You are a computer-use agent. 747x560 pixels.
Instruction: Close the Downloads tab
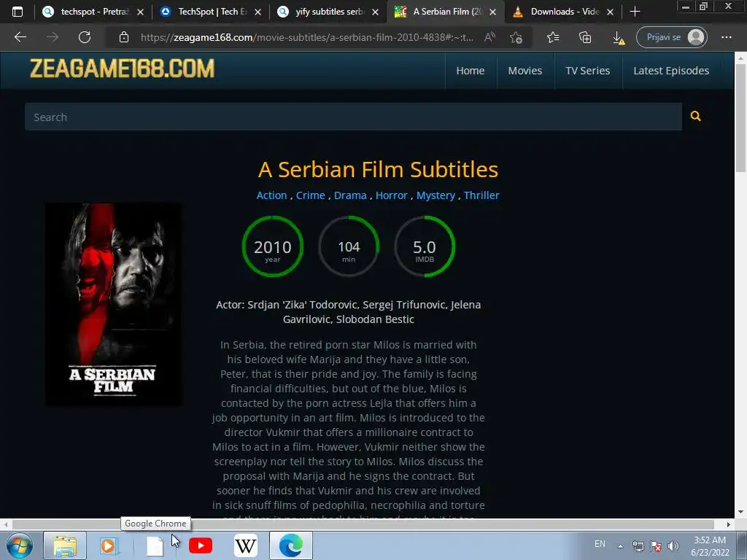611,12
